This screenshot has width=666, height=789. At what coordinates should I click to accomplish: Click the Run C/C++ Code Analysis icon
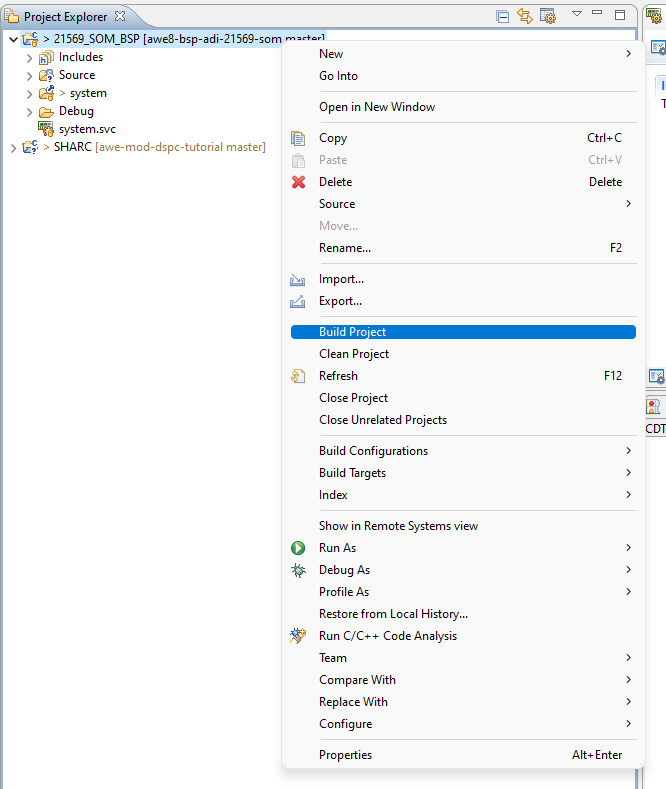(298, 636)
